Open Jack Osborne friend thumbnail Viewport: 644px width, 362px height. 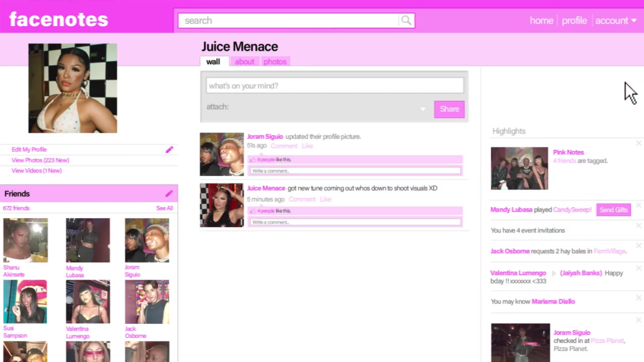click(147, 302)
